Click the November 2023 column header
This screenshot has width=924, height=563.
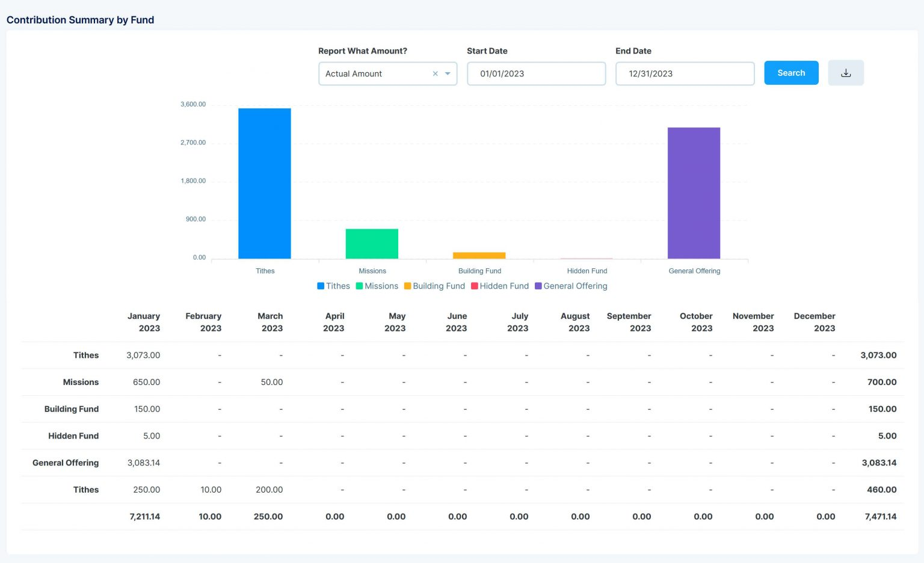(753, 322)
